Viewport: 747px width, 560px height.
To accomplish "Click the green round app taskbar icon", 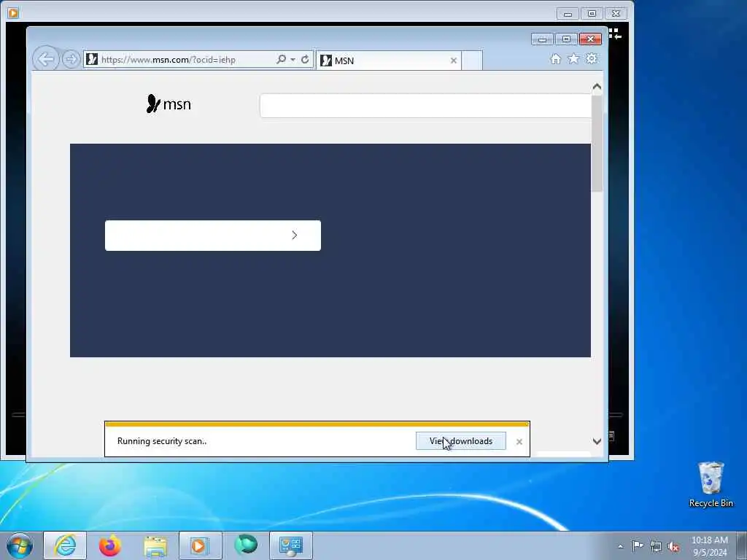I will click(246, 545).
